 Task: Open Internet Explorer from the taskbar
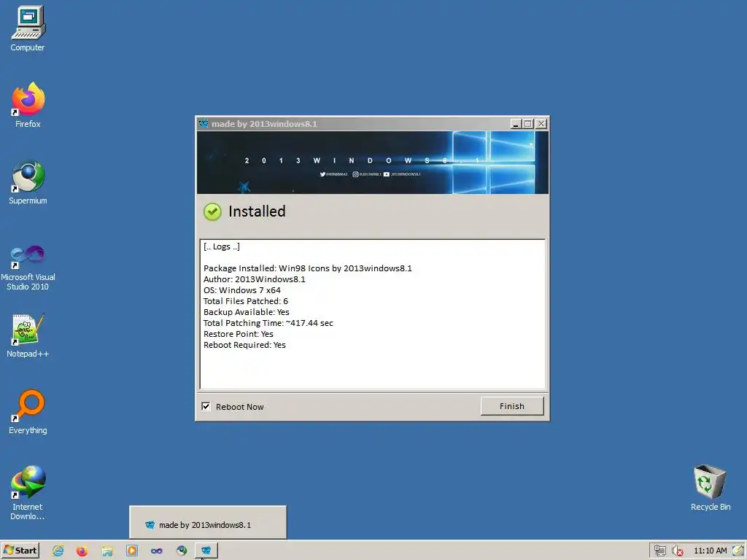(x=58, y=551)
